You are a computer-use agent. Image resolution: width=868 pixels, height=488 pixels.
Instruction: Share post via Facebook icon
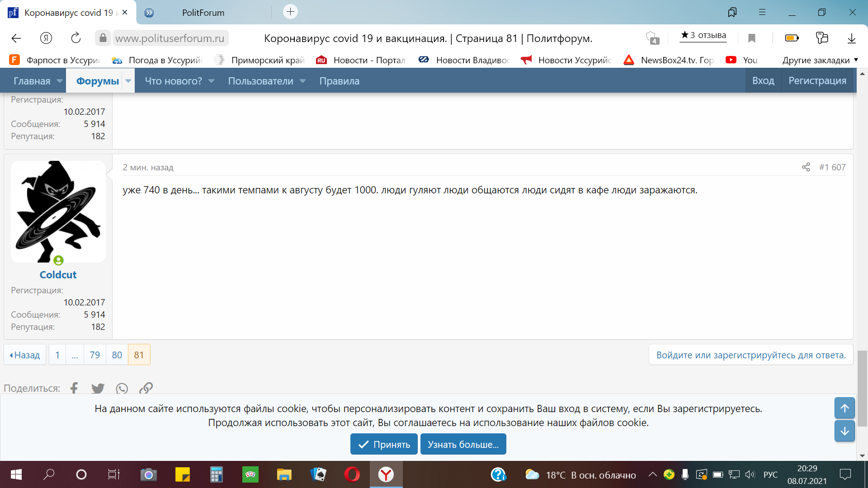(x=75, y=388)
